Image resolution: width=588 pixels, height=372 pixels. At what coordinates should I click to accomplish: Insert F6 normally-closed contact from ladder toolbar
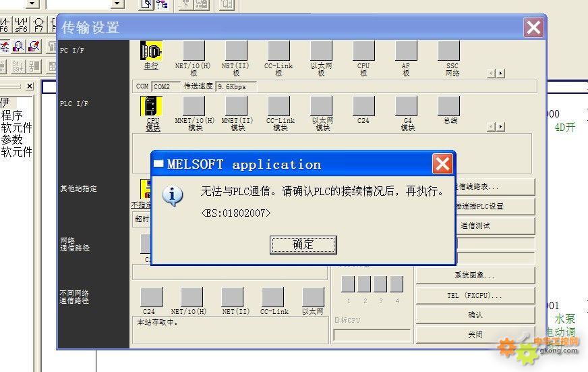pos(5,24)
